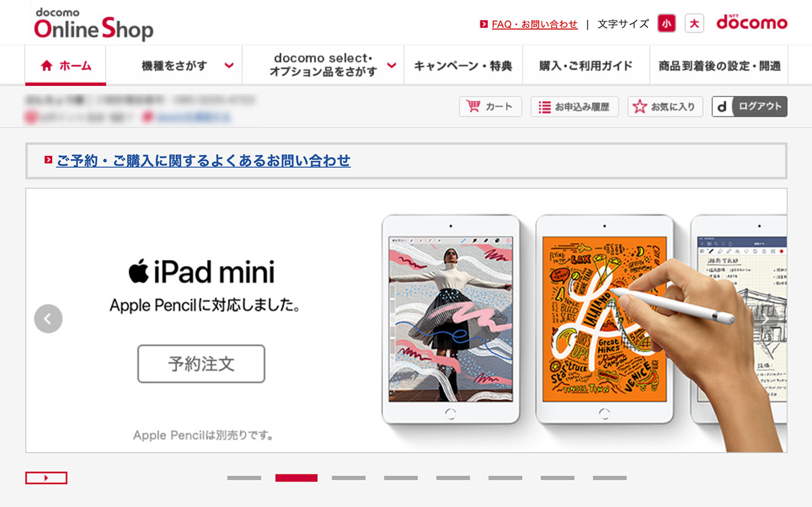Set text size to 小 (small)
The height and width of the screenshot is (507, 812).
(667, 24)
